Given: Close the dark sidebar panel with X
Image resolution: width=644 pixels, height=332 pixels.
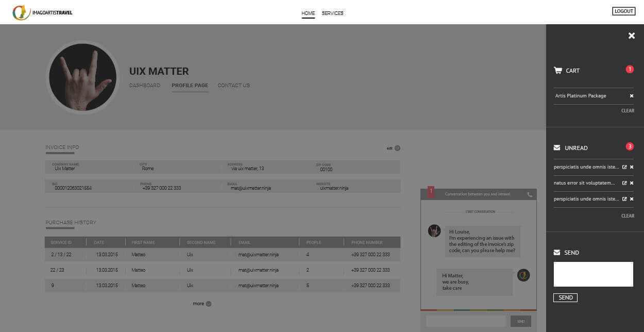Looking at the screenshot, I should coord(631,36).
